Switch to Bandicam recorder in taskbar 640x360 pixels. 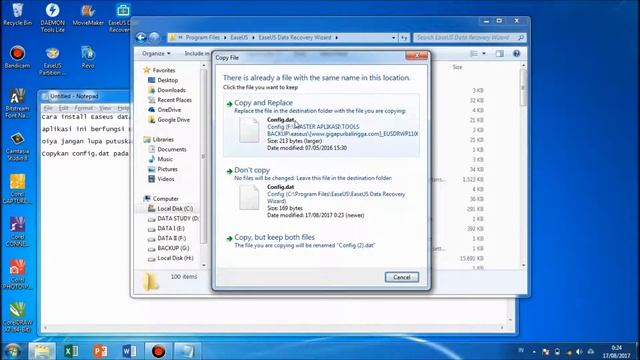point(158,351)
